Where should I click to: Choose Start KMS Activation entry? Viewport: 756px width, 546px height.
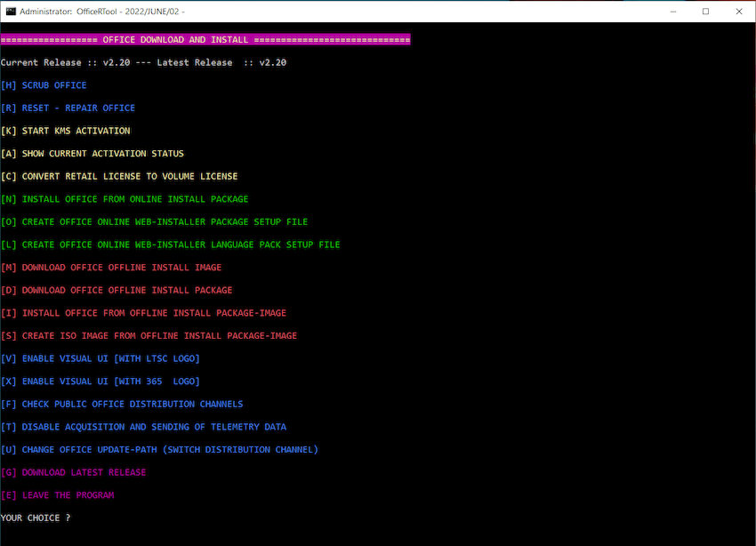point(66,131)
